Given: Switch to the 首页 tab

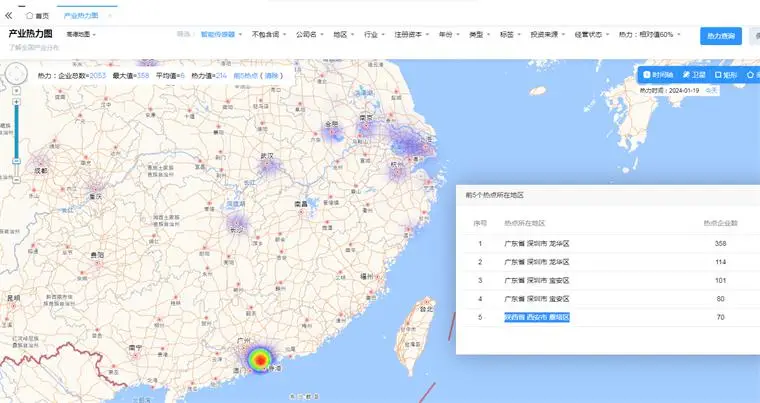Looking at the screenshot, I should click(x=40, y=16).
